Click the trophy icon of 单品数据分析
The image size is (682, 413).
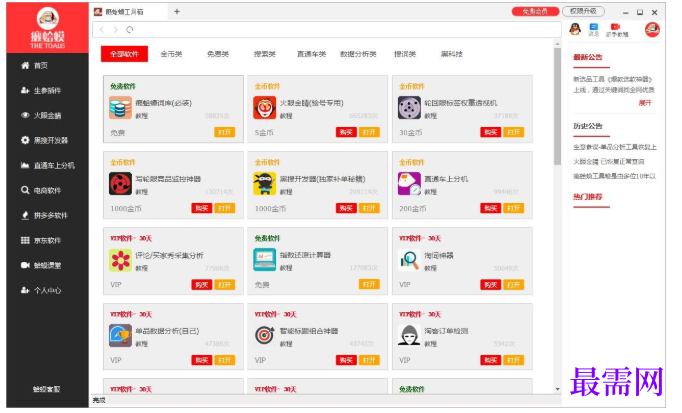click(x=120, y=336)
